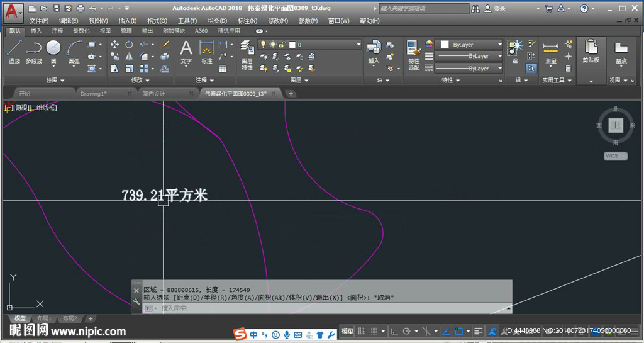Open the 工具(T) menu
Screen dimensions: 644x343
187,21
